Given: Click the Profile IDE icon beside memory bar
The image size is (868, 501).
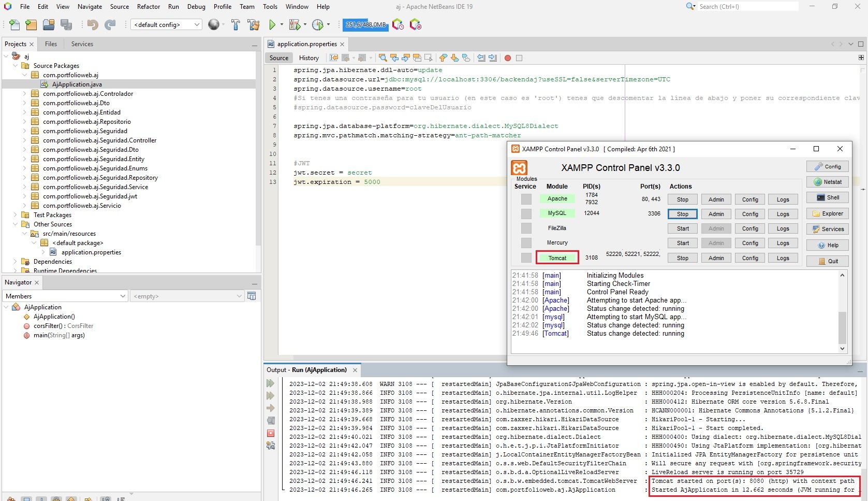Looking at the screenshot, I should pyautogui.click(x=398, y=24).
